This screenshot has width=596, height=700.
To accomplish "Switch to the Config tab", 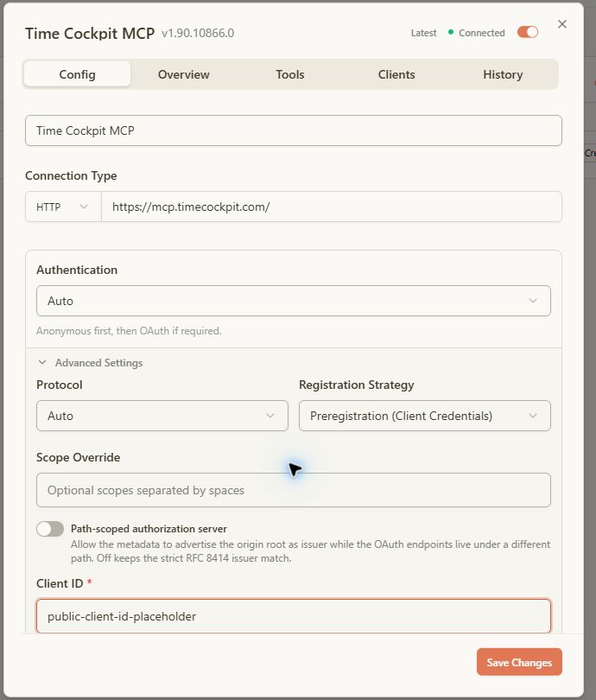I will coord(77,74).
